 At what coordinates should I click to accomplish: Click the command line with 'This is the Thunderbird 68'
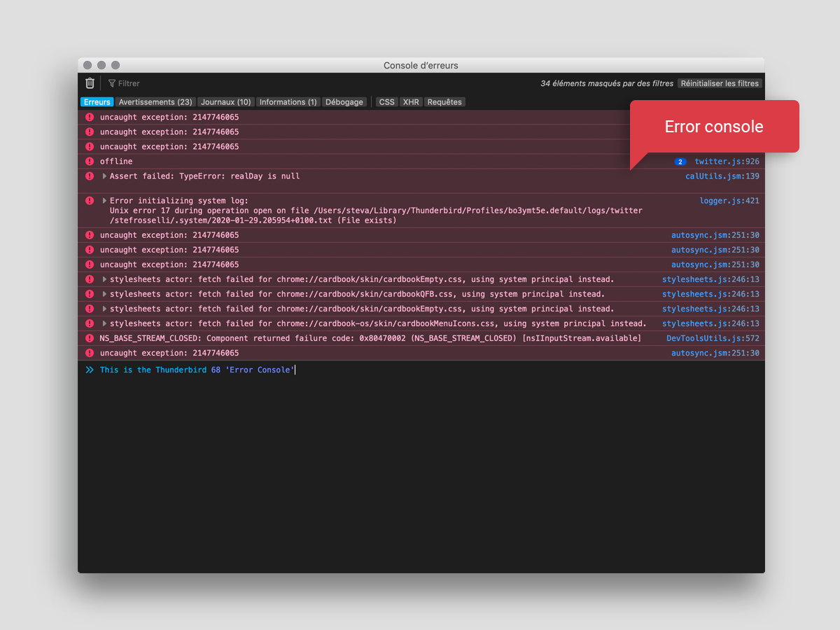(x=421, y=370)
